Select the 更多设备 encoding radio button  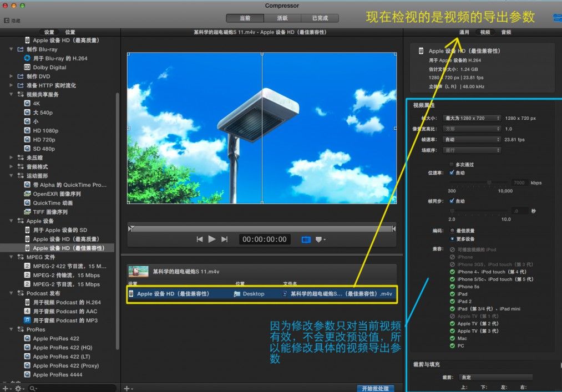[452, 238]
